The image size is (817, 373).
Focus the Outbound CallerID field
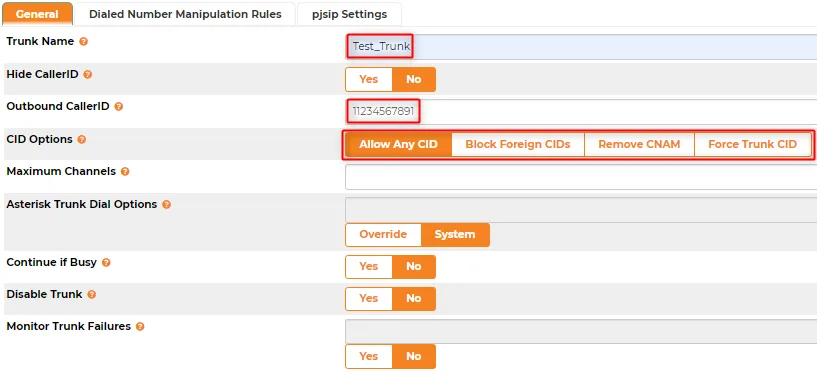(x=581, y=111)
